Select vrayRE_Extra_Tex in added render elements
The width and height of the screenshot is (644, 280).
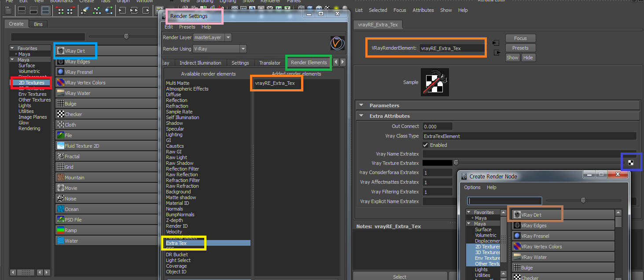click(275, 83)
